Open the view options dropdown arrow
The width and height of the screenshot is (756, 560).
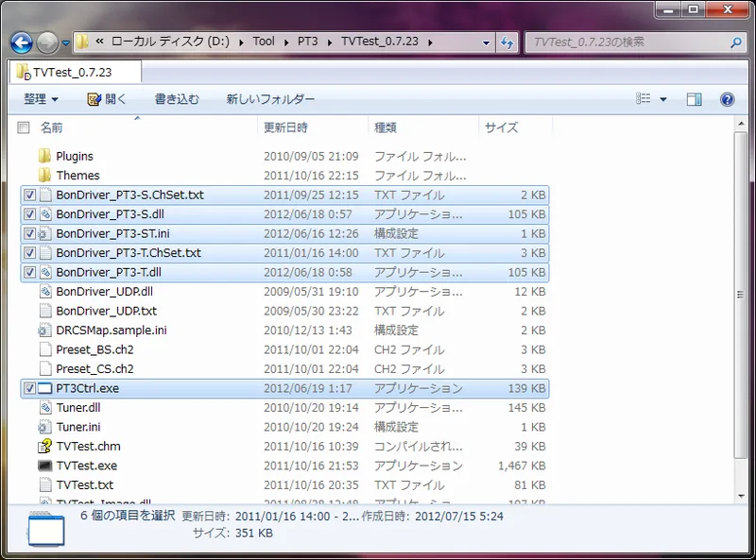663,99
